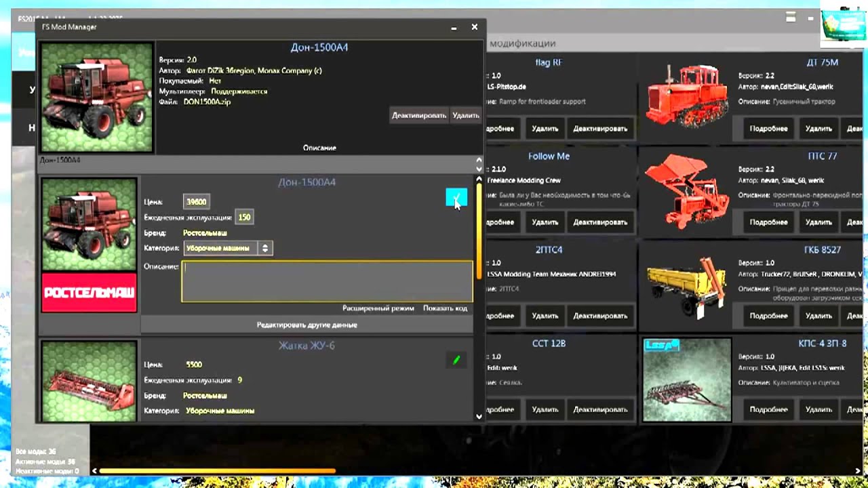Delete the ДТ 75М mod
The width and height of the screenshot is (868, 488).
pyautogui.click(x=818, y=129)
